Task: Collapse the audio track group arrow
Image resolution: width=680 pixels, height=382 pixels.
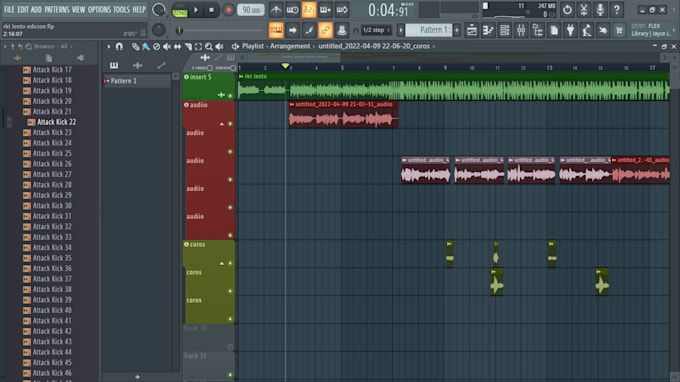Action: click(x=222, y=124)
